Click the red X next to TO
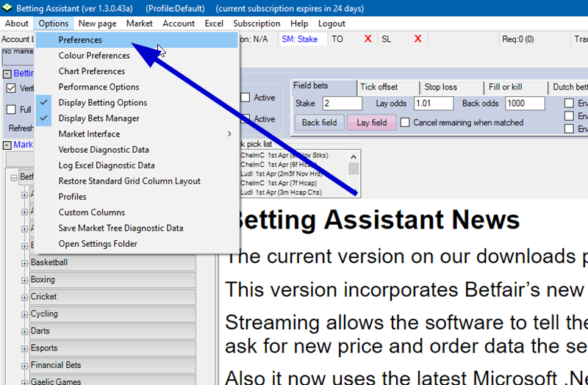The width and height of the screenshot is (588, 385). pyautogui.click(x=368, y=39)
